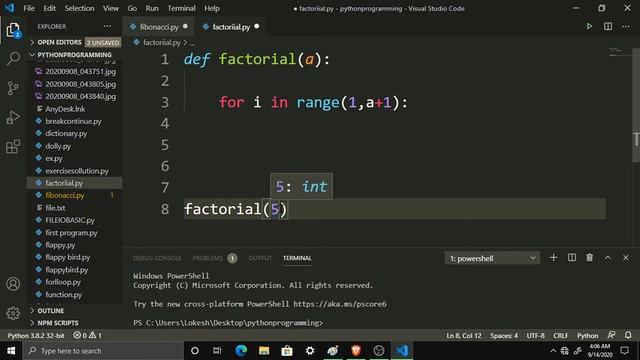Open File Explorer from taskbar

point(264,351)
